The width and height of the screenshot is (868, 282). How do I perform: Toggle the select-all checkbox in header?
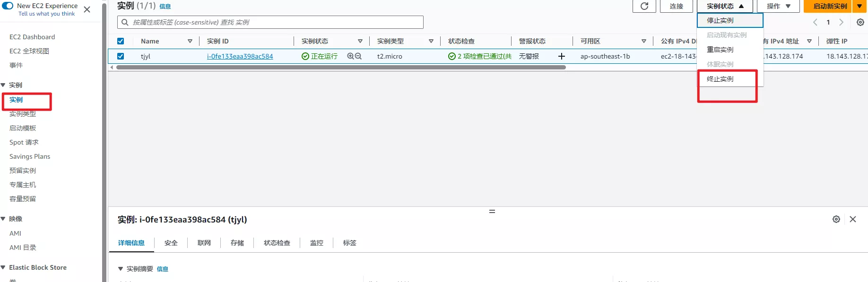coord(121,41)
